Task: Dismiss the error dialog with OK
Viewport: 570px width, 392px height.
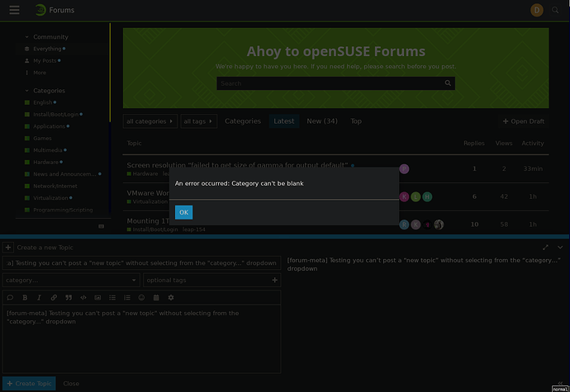Action: (183, 212)
